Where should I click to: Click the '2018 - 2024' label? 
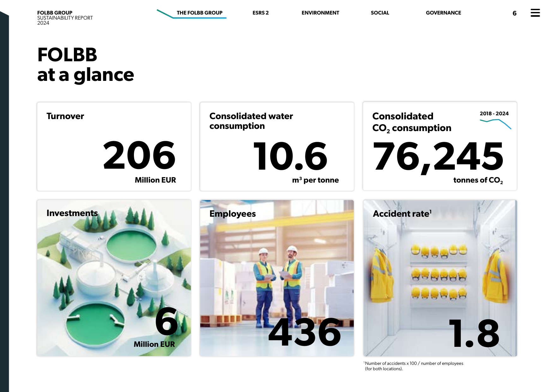click(494, 113)
